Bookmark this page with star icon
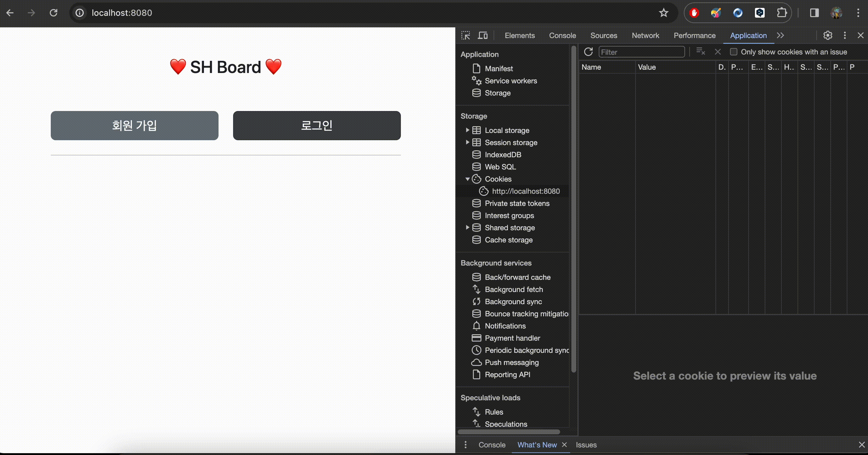Image resolution: width=868 pixels, height=455 pixels. (x=663, y=13)
